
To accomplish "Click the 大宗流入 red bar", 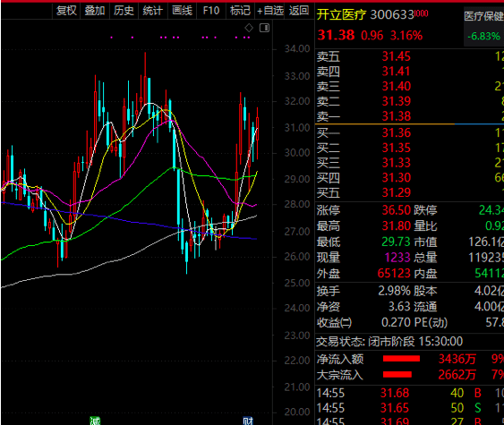I will point(397,374).
